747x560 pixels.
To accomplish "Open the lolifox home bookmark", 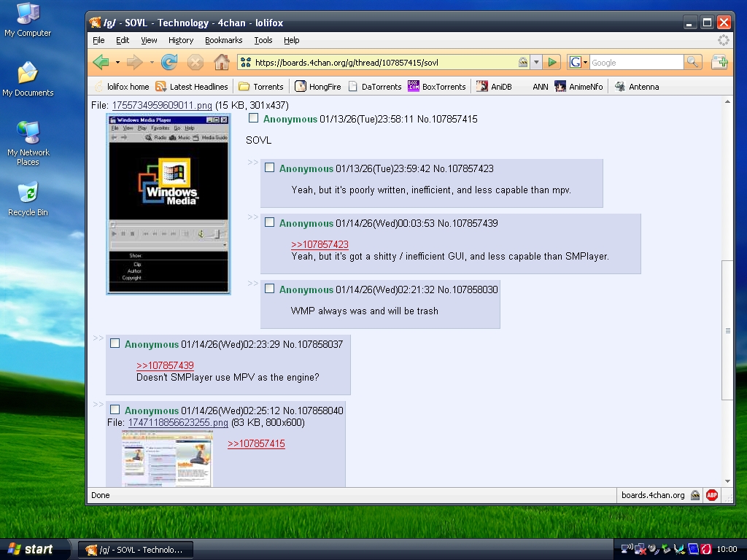I will coord(122,87).
